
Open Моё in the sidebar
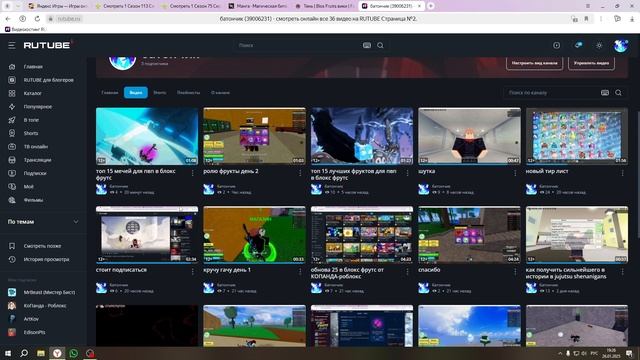28,187
